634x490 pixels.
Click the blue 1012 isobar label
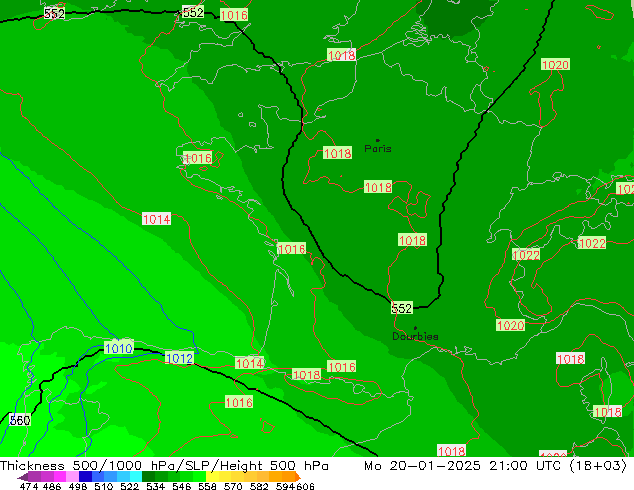(x=179, y=358)
